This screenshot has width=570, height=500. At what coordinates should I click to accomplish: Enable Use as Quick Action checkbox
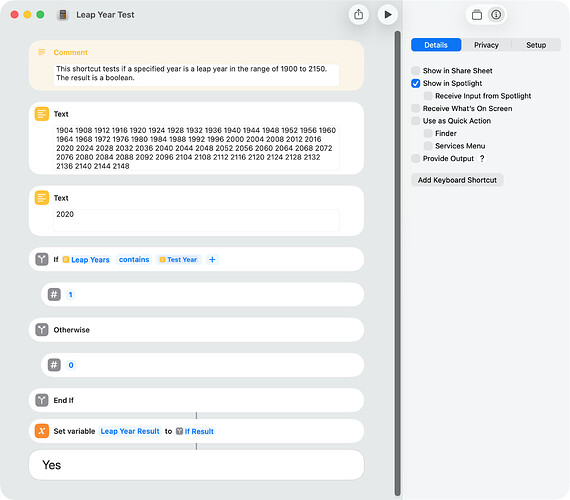coord(416,121)
